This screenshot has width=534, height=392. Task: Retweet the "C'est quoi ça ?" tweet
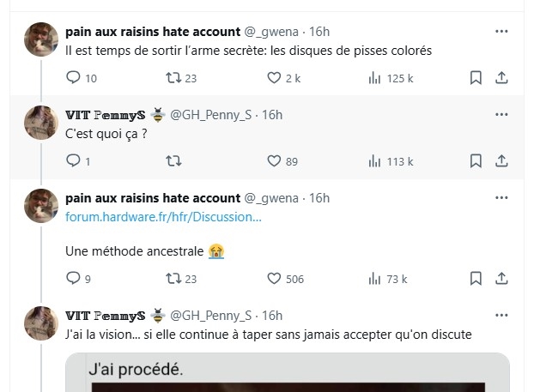tap(173, 160)
